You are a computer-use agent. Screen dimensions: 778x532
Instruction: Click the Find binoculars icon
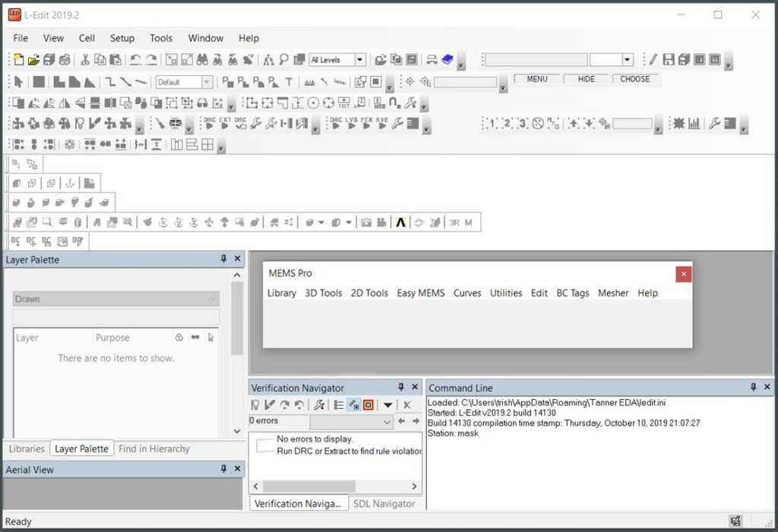[202, 59]
